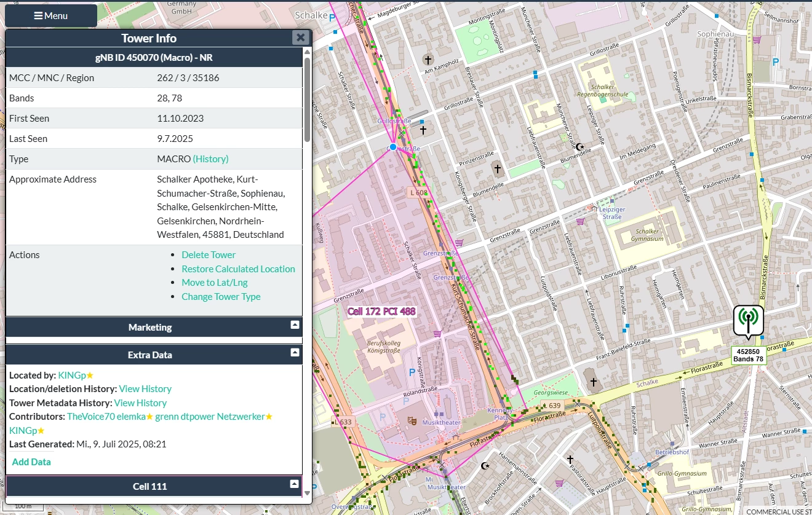This screenshot has height=515, width=812.
Task: Click the shopping cart icon on Grenzstraße near L 608
Action: pyautogui.click(x=458, y=243)
